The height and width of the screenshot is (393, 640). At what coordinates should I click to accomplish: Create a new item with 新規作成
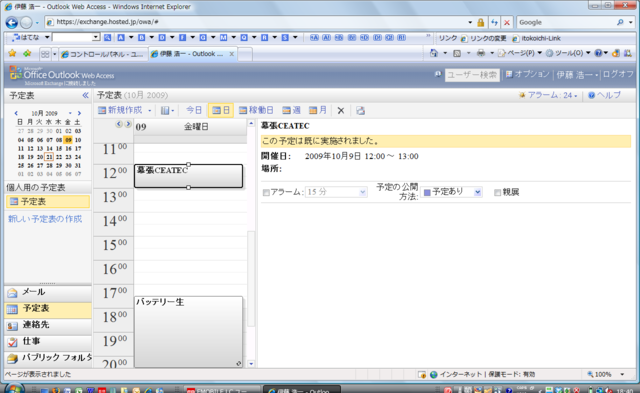tap(120, 110)
